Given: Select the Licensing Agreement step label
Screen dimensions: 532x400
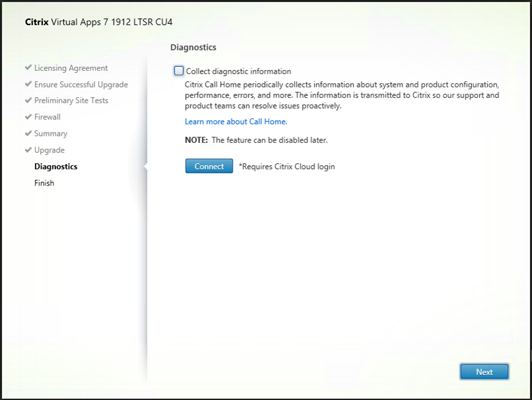Looking at the screenshot, I should click(71, 68).
